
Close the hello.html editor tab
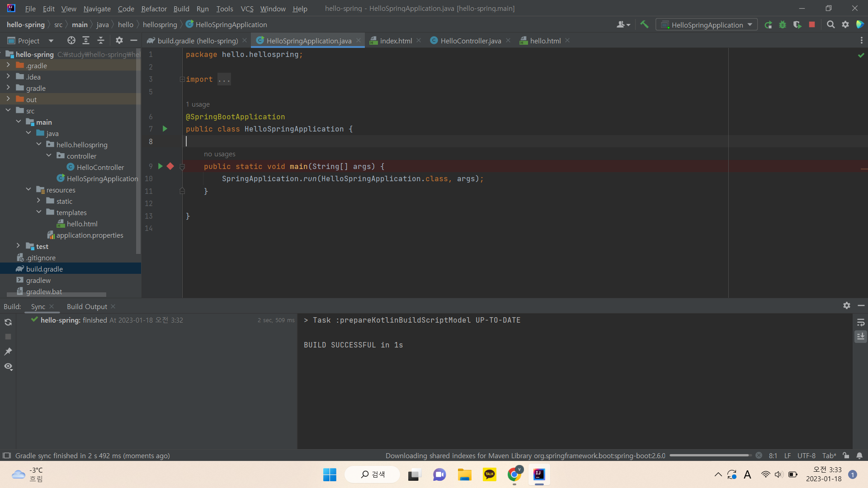567,41
